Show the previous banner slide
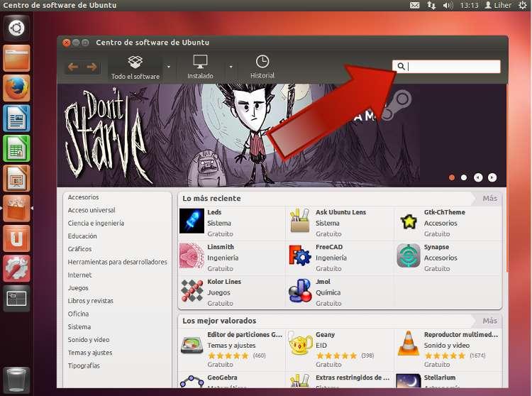 coord(478,177)
